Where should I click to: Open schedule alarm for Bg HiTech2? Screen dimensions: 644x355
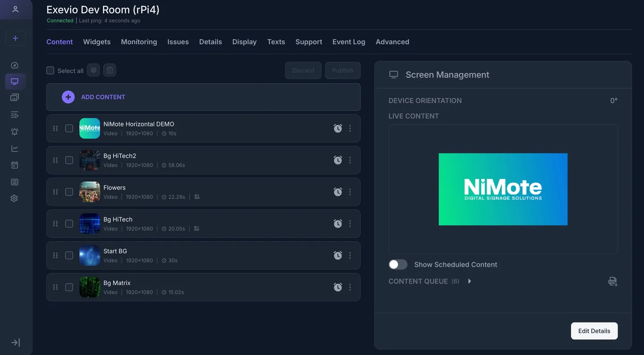tap(338, 160)
